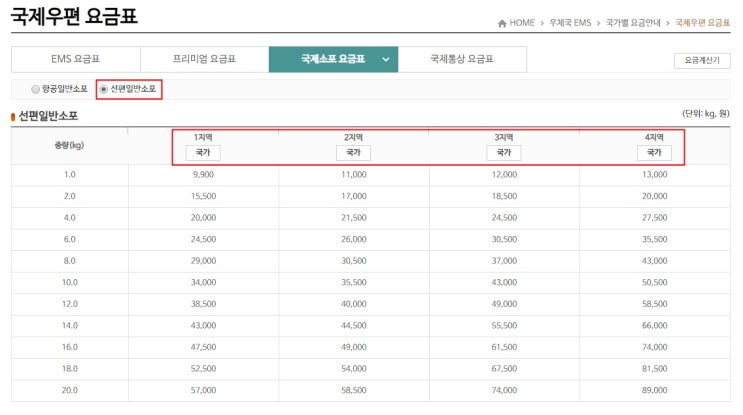The height and width of the screenshot is (415, 743).
Task: Click the 37,000 rate cell
Action: click(504, 261)
